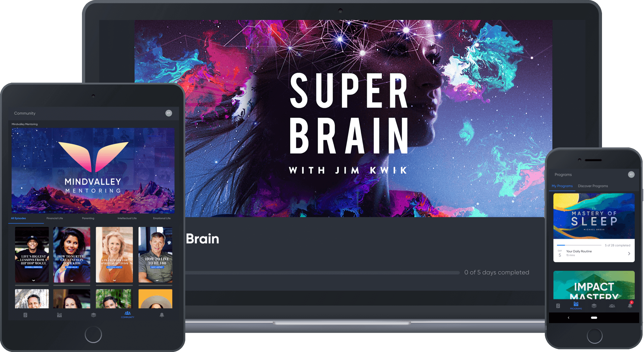
Task: Click the '0 of 5 days completed' text
Action: point(497,272)
